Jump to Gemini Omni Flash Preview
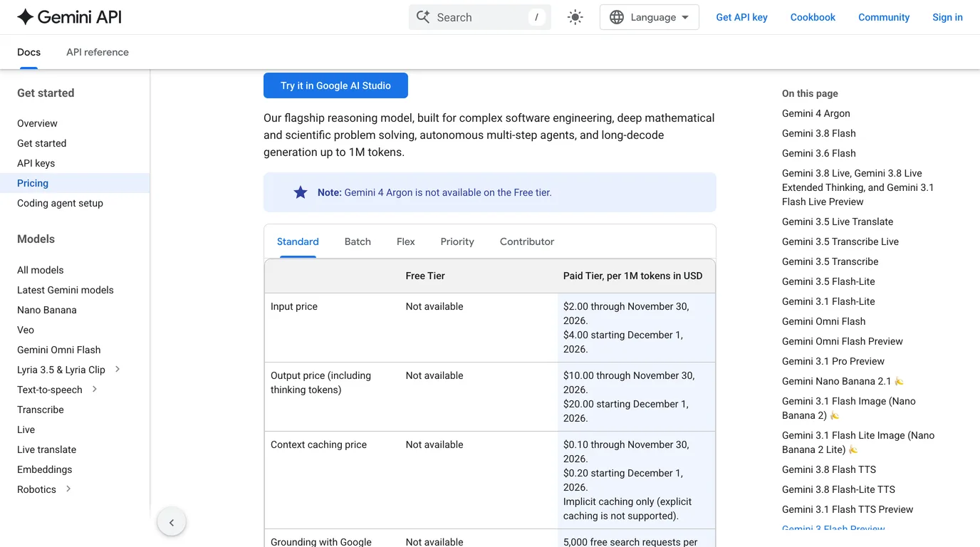This screenshot has width=980, height=547. pos(843,341)
